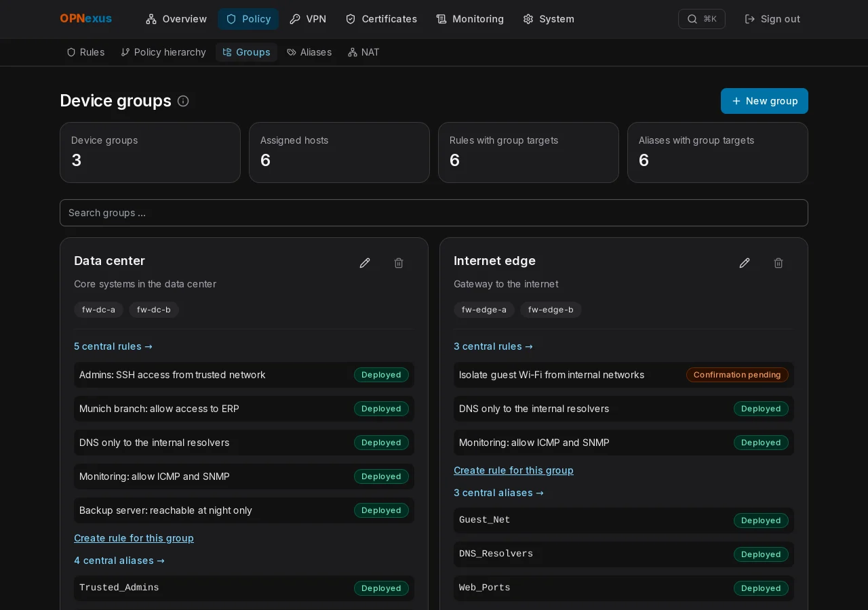The width and height of the screenshot is (868, 610).
Task: Click the fw-edge-a host tag
Action: [484, 310]
